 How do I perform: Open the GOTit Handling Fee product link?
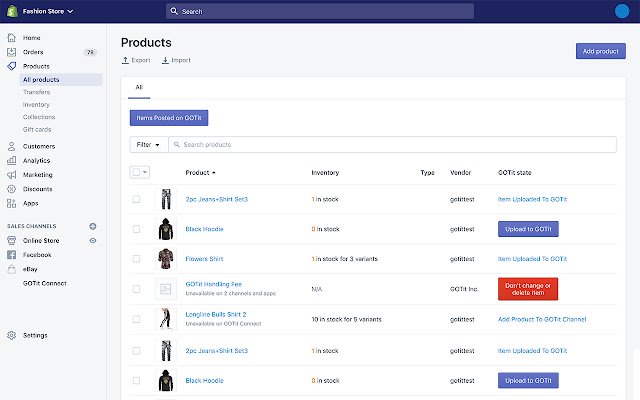[x=213, y=284]
